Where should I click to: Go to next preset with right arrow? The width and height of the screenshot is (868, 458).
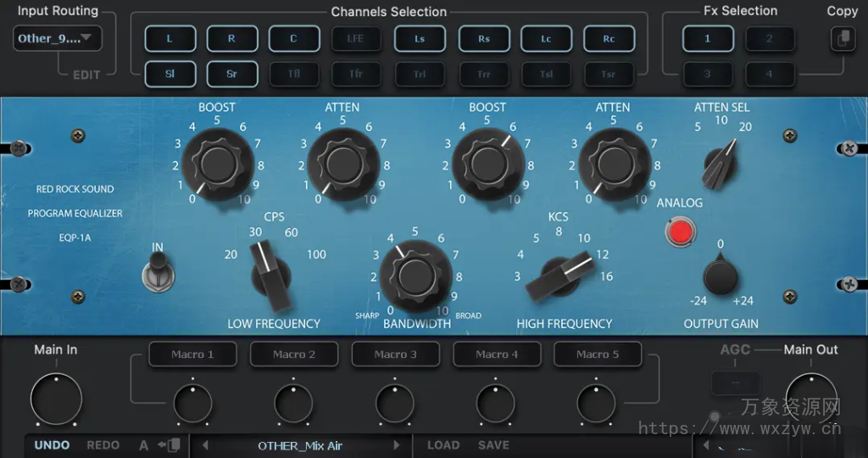tap(397, 445)
